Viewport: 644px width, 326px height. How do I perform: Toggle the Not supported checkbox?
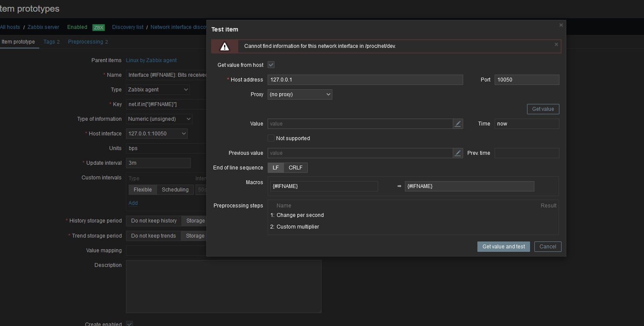pos(271,138)
